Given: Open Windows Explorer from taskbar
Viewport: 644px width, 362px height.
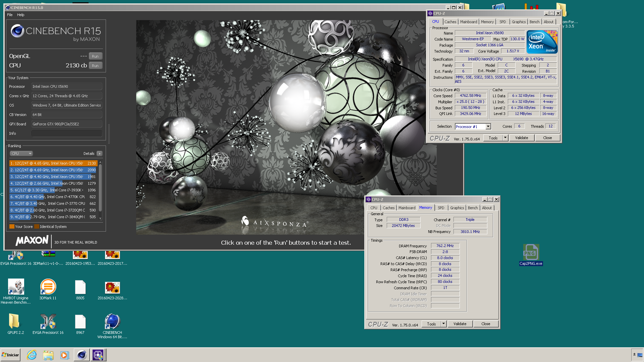Looking at the screenshot, I should (x=48, y=355).
